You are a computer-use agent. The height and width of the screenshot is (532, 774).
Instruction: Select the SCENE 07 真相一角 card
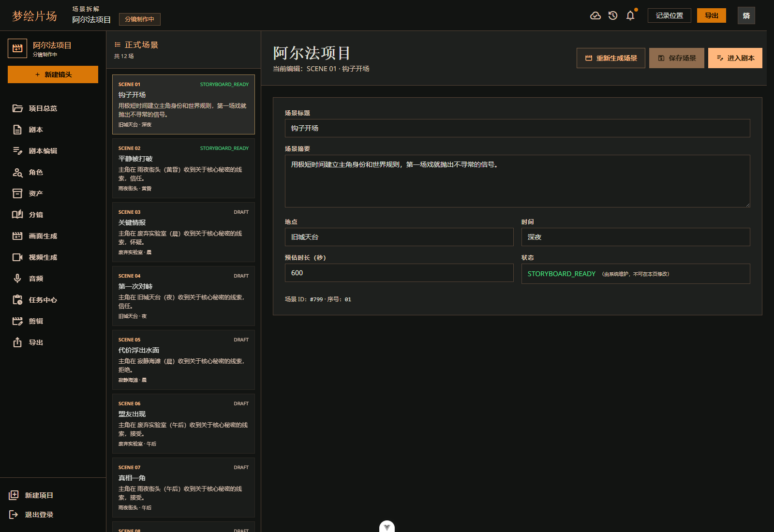pos(183,488)
